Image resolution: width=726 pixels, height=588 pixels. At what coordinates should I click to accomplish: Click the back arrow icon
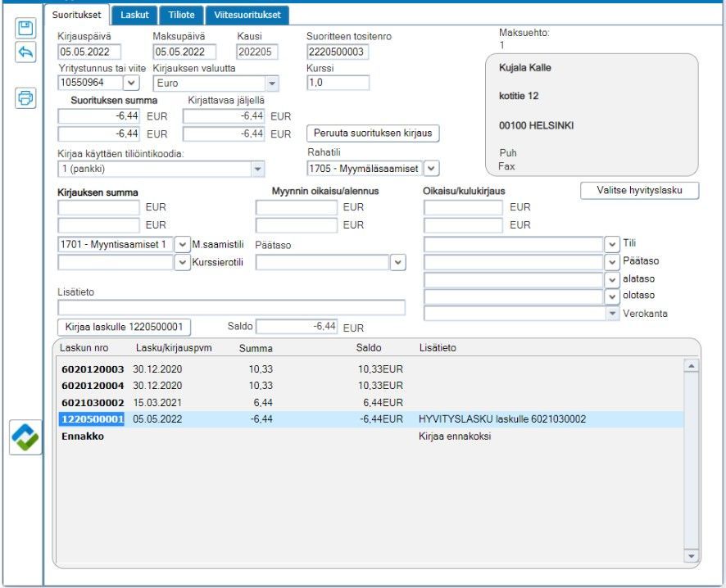[x=25, y=52]
